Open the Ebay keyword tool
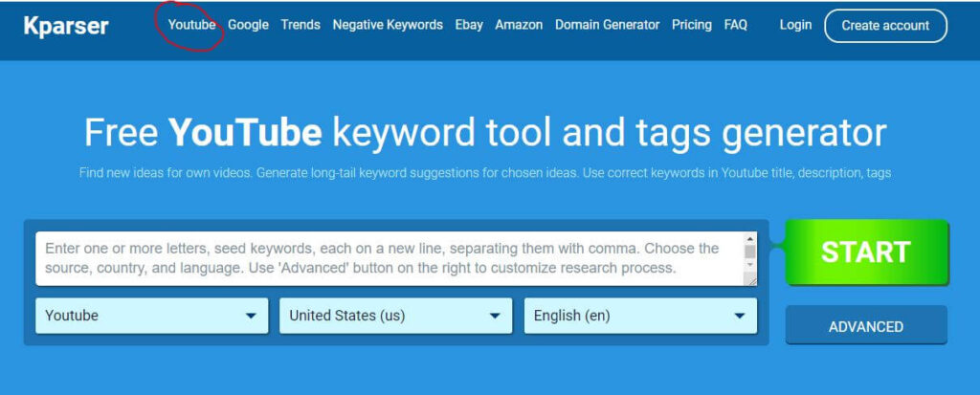This screenshot has height=395, width=980. tap(469, 25)
